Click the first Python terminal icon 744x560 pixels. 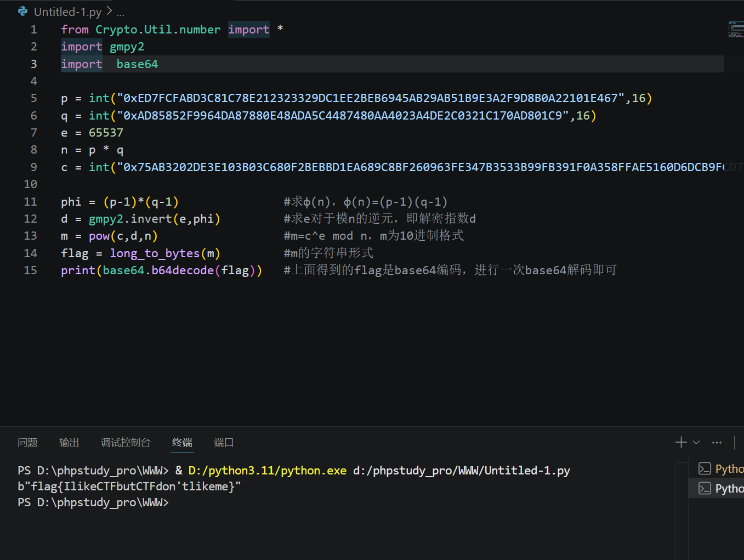point(705,468)
